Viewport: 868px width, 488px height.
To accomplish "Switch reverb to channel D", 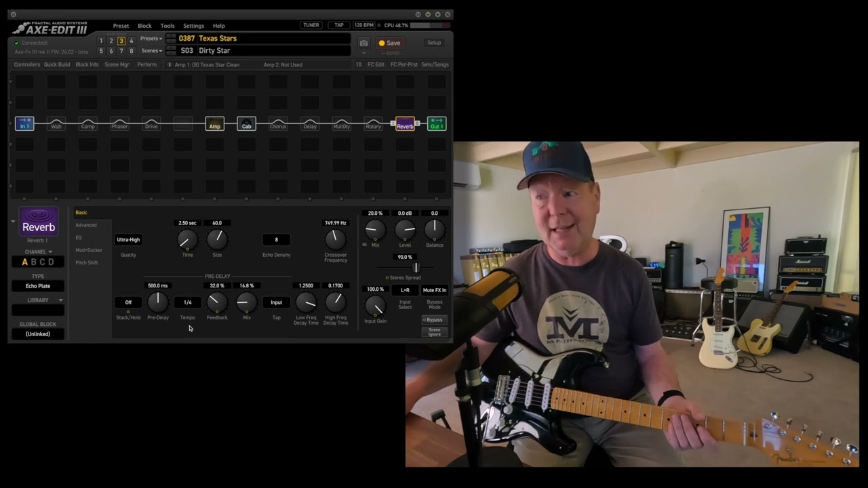I will click(51, 262).
